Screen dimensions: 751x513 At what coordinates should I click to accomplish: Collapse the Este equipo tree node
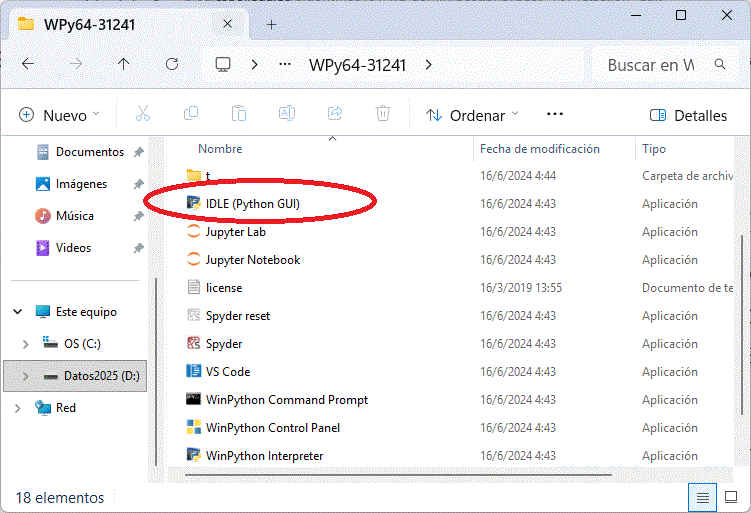coord(18,312)
